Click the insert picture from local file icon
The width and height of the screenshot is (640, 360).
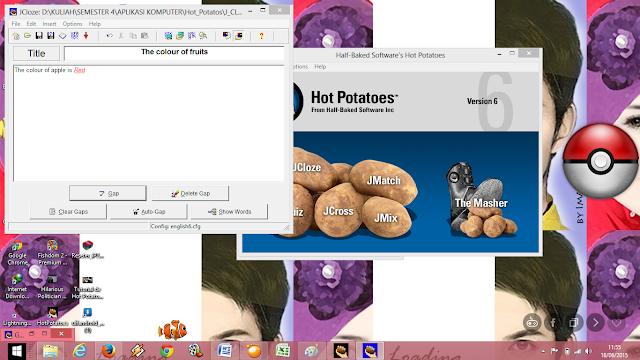[180, 36]
